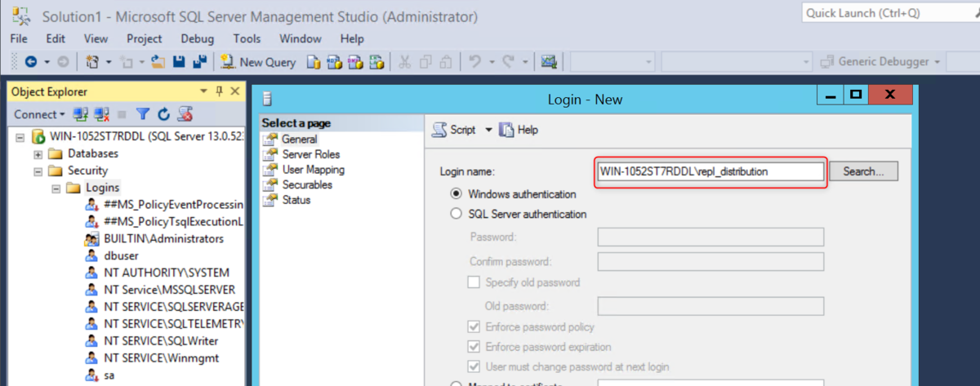Click the Refresh icon in Object Explorer
This screenshot has height=386, width=980.
163,114
